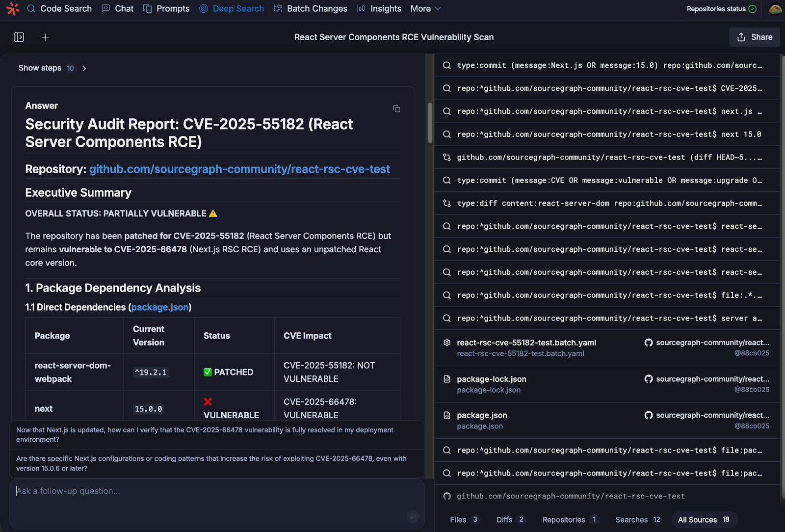Start a new conversation with plus icon
785x532 pixels.
45,37
